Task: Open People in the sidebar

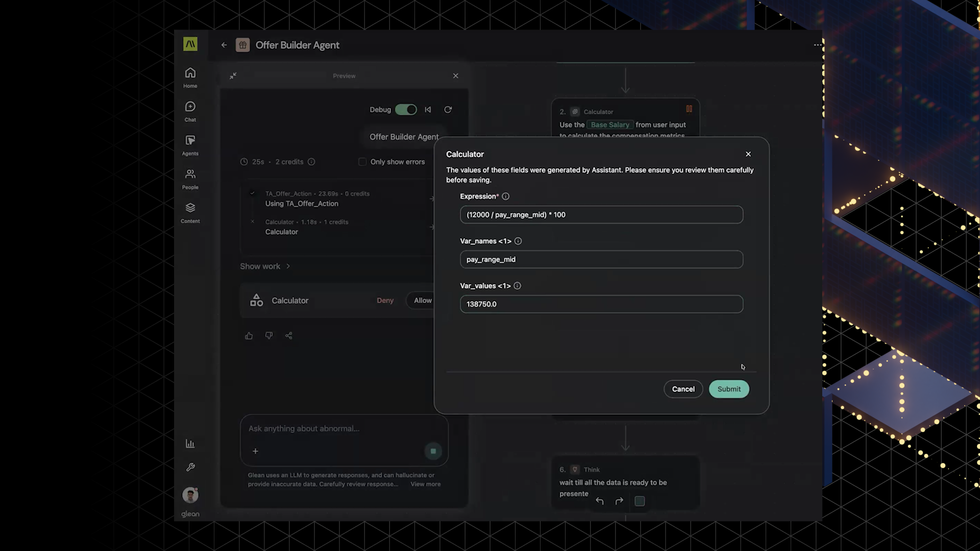Action: (x=190, y=179)
